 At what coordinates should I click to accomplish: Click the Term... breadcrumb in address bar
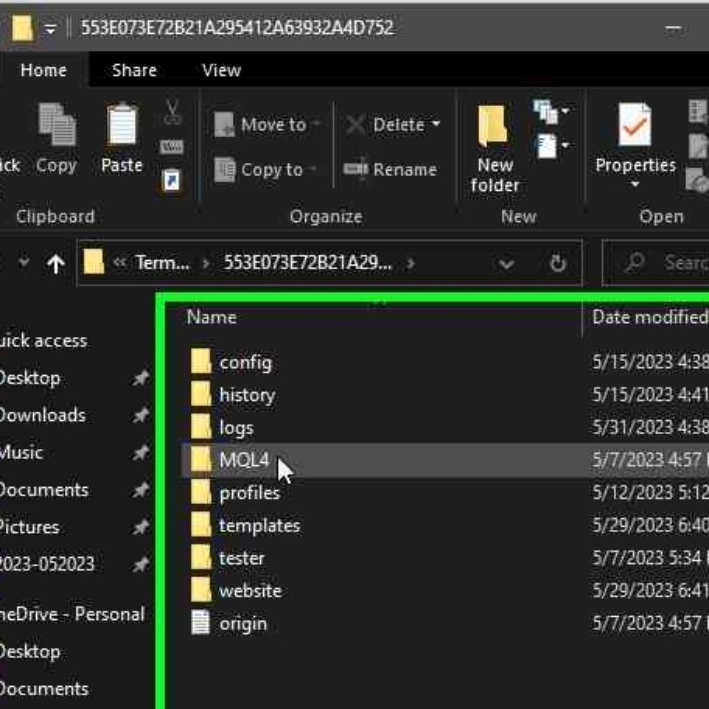point(163,263)
